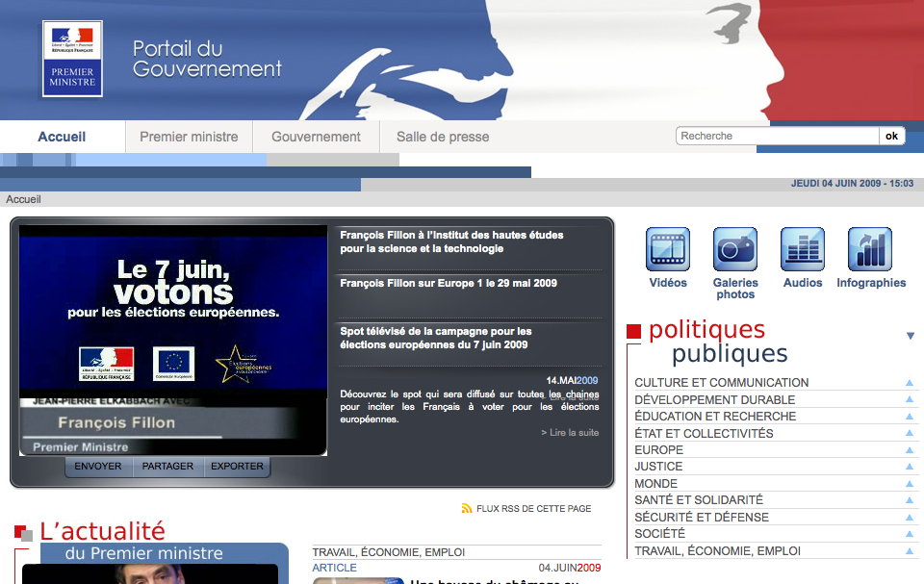Select the Audios icon

[802, 251]
